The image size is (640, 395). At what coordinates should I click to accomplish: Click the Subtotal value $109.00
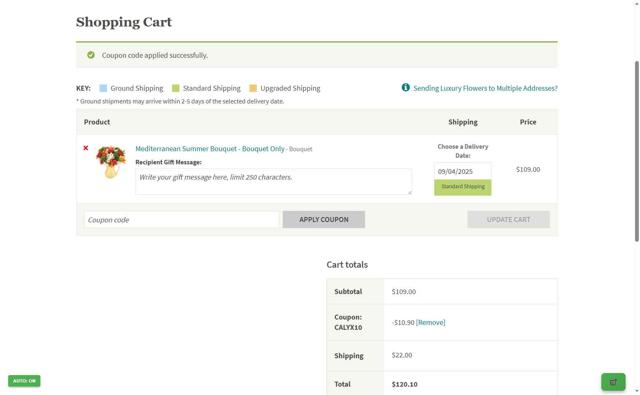(x=404, y=292)
